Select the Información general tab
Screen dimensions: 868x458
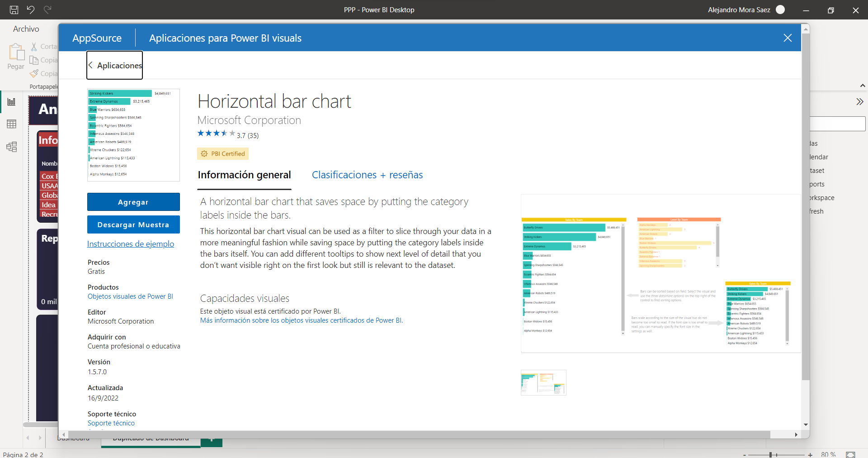[x=244, y=175]
